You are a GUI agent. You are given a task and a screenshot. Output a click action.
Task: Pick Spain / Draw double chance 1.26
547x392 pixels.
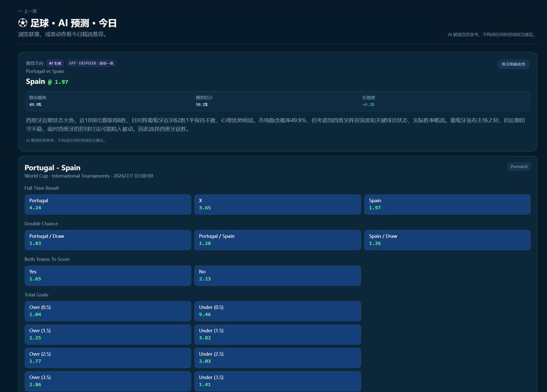[x=447, y=240]
